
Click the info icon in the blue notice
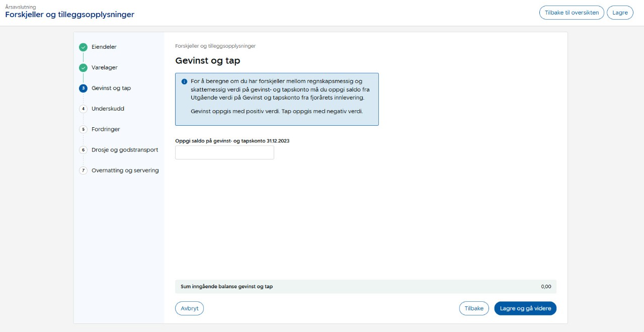click(x=184, y=81)
